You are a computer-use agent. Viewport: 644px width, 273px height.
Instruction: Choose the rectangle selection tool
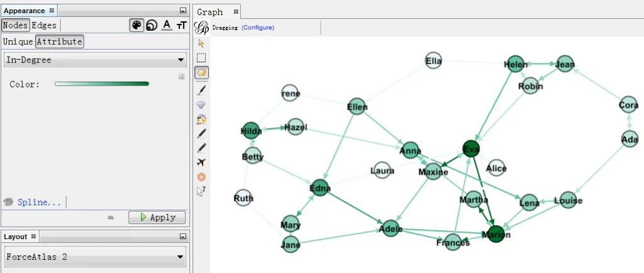tap(201, 58)
